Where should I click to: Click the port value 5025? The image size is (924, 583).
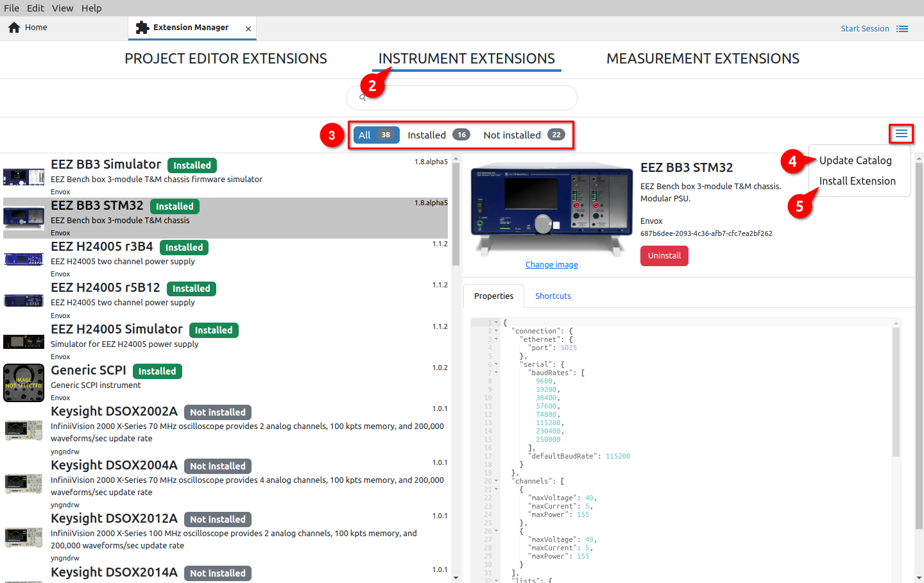(x=569, y=348)
